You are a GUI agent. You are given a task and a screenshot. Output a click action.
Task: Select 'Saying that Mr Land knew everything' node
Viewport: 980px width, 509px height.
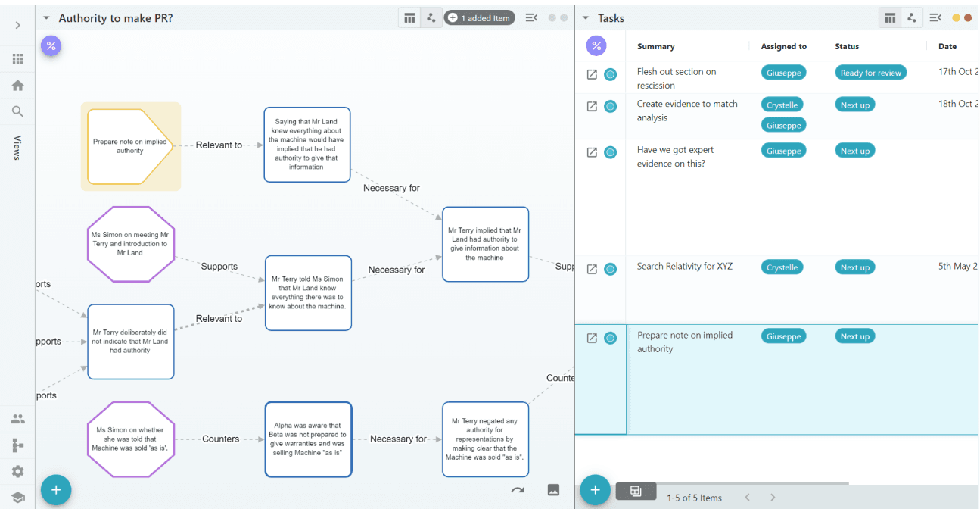307,145
